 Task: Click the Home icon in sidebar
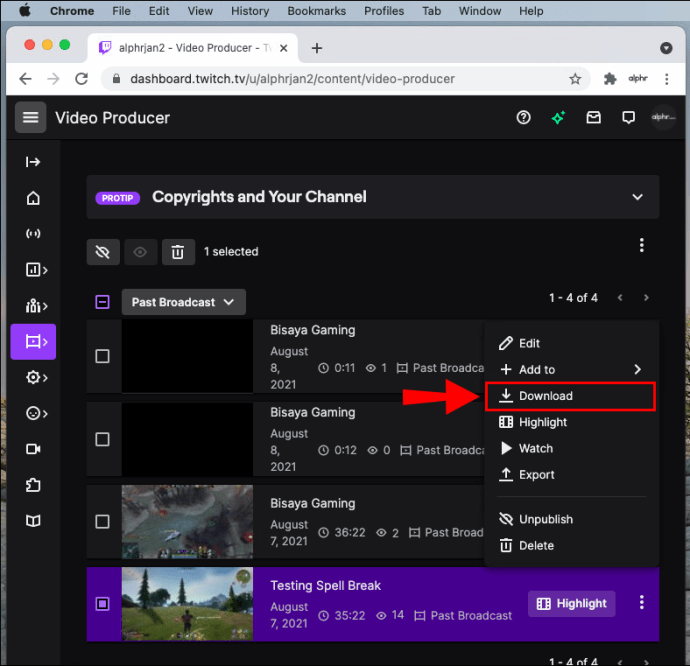(33, 198)
